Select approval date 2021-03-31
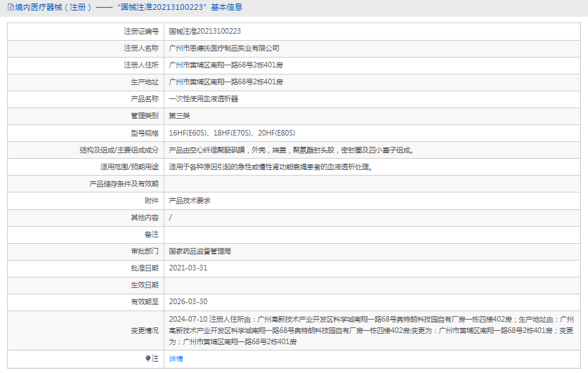The height and width of the screenshot is (373, 588). coord(188,268)
